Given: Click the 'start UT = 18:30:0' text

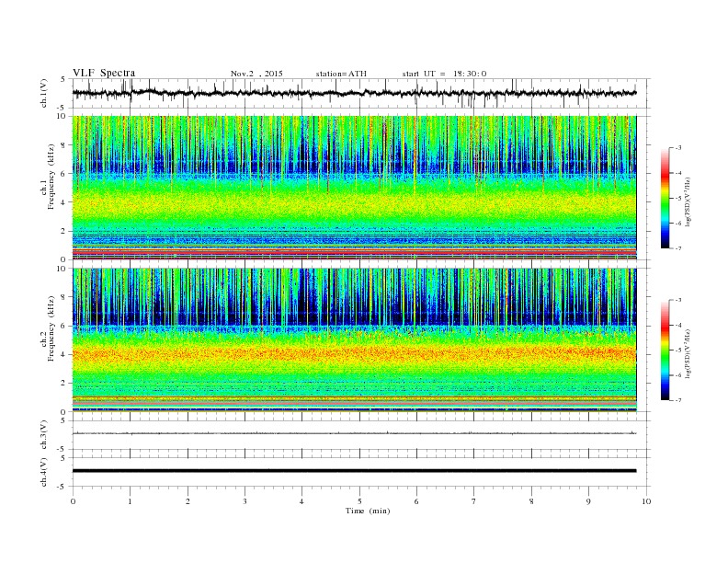Looking at the screenshot, I should point(444,74).
